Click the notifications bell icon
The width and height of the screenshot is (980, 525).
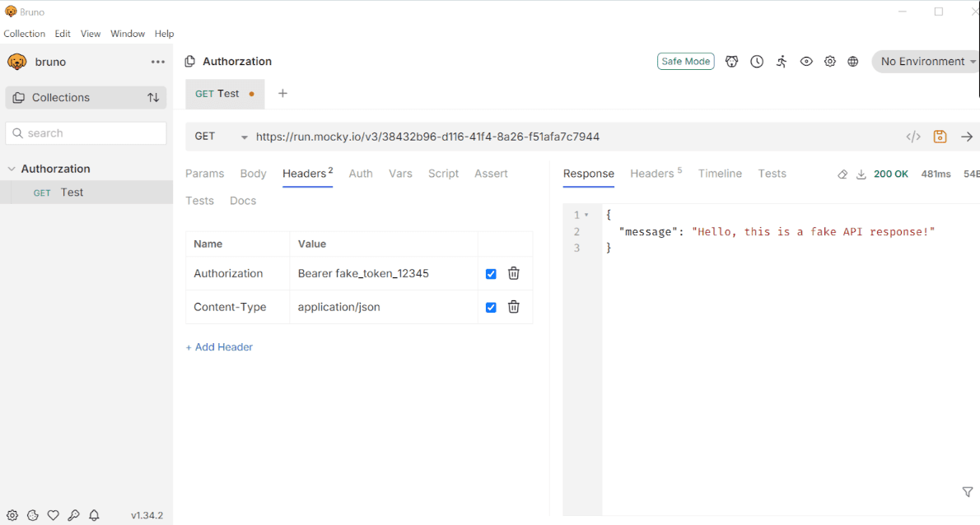[x=94, y=515]
